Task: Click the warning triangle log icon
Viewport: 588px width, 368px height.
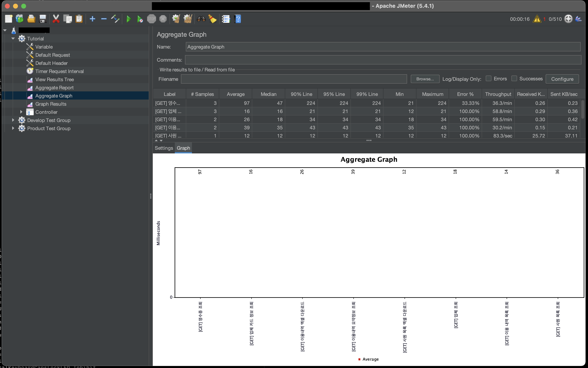Action: pos(537,19)
